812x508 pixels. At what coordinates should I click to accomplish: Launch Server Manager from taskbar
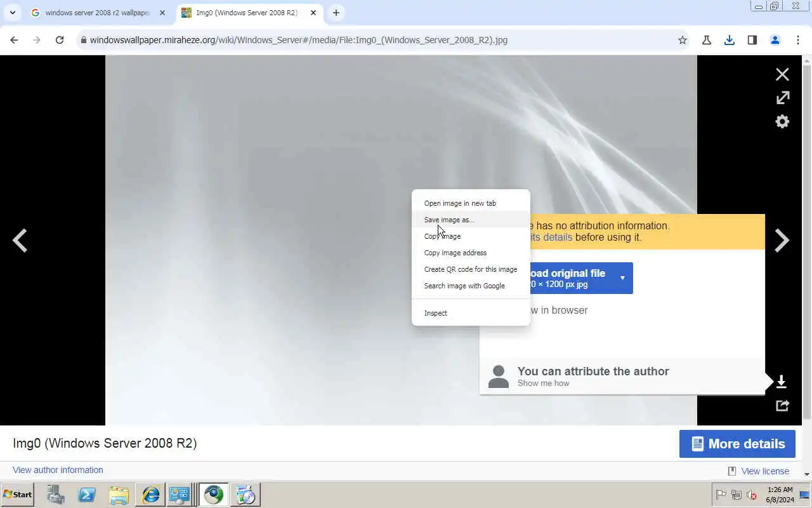(x=56, y=495)
